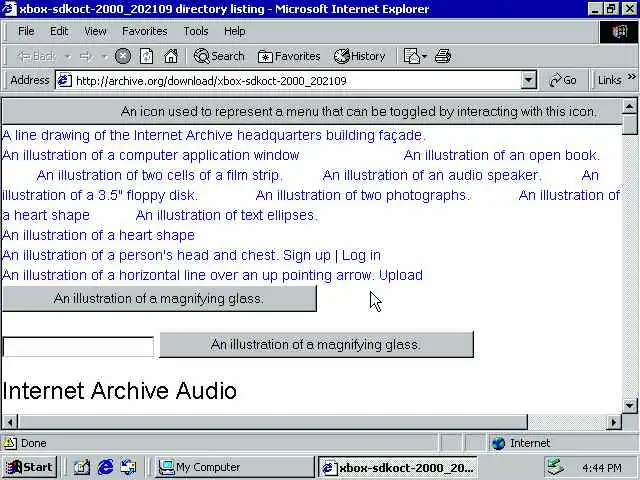
Task: Open the computer application window link
Action: click(x=151, y=155)
